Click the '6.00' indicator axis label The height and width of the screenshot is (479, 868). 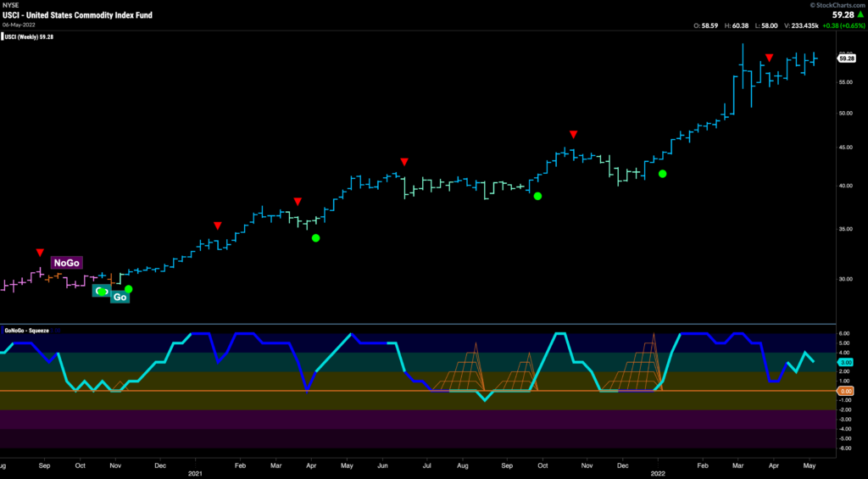point(846,334)
